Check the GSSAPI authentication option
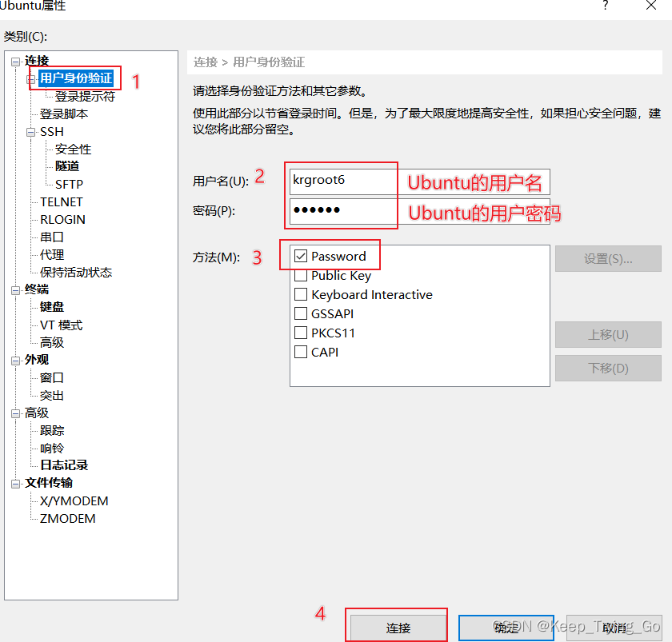The height and width of the screenshot is (642, 672). [x=302, y=313]
